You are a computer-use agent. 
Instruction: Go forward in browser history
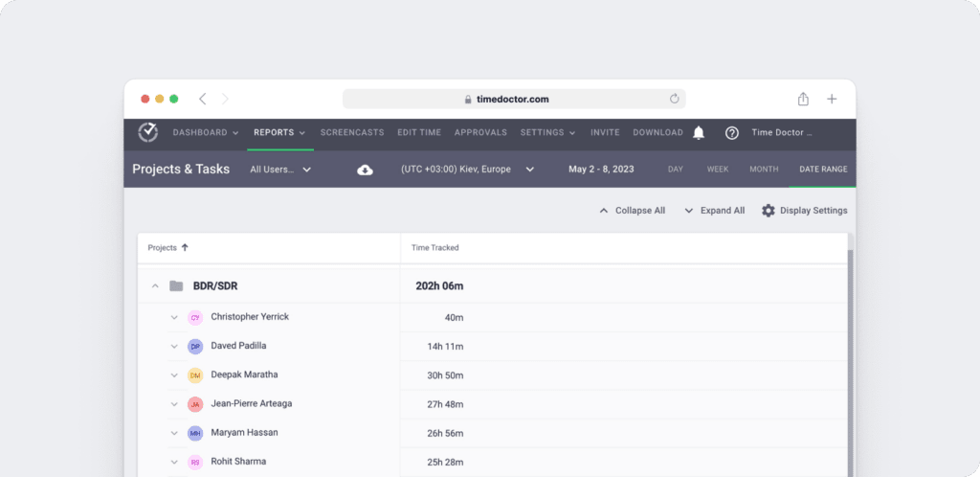225,99
